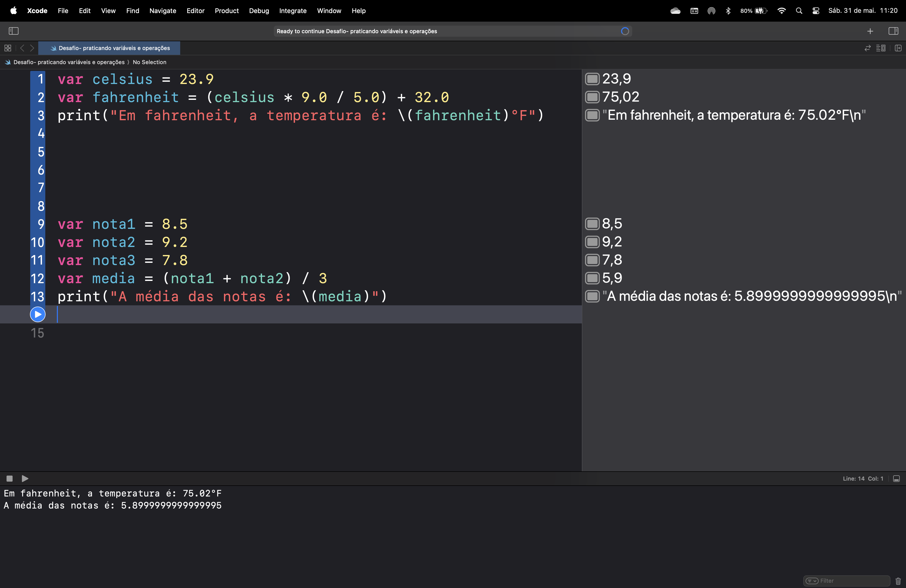Toggle the inspector sidebar icon
Image resolution: width=906 pixels, height=588 pixels.
pyautogui.click(x=893, y=31)
